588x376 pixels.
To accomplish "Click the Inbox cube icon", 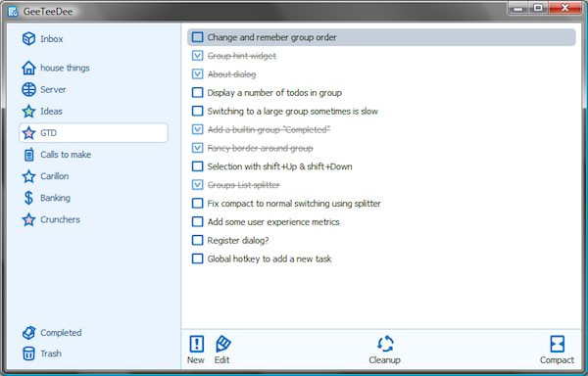I will (x=28, y=38).
